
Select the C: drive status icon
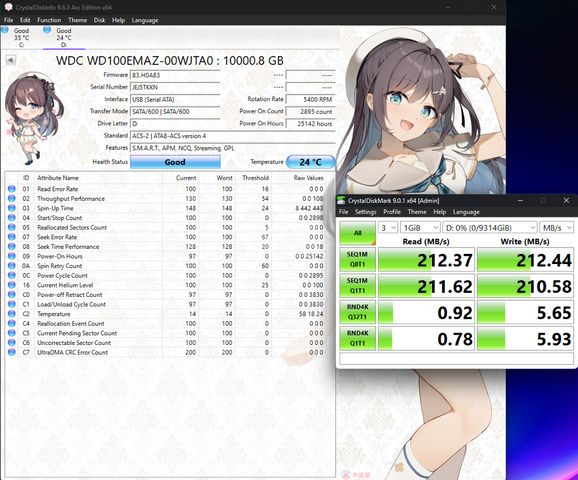pos(5,30)
